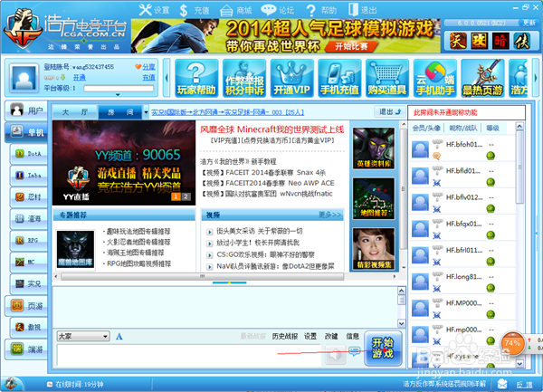Click 退出 exit in top bar
The image size is (543, 392).
pyautogui.click(x=362, y=10)
